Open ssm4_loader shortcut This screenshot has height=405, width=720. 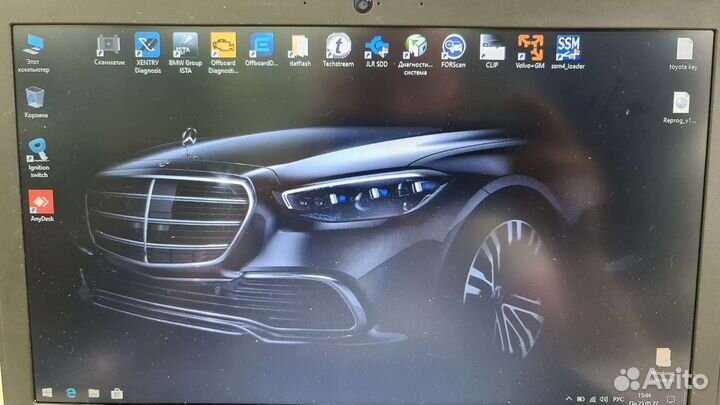[x=568, y=47]
